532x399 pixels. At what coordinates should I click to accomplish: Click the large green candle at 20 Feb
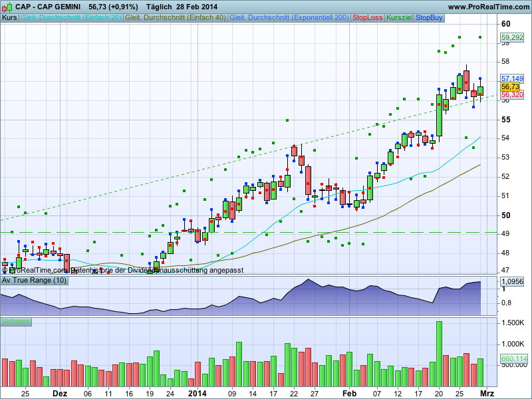click(x=439, y=115)
